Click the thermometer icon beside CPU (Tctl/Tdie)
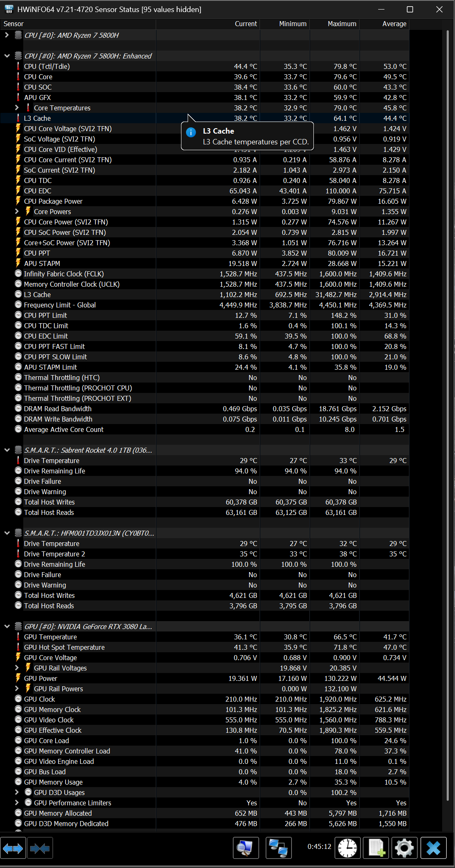 pos(18,66)
